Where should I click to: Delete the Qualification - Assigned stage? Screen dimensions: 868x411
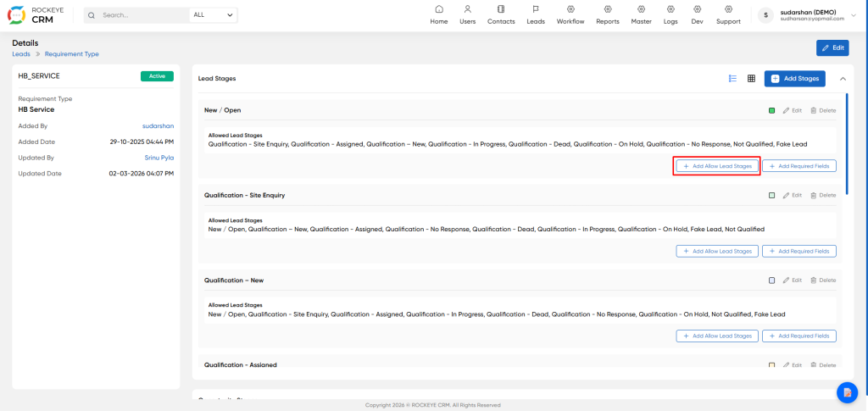pyautogui.click(x=823, y=365)
